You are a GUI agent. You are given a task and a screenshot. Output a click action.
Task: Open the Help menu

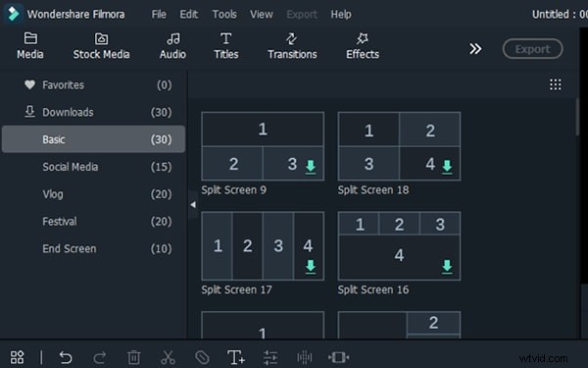click(341, 15)
